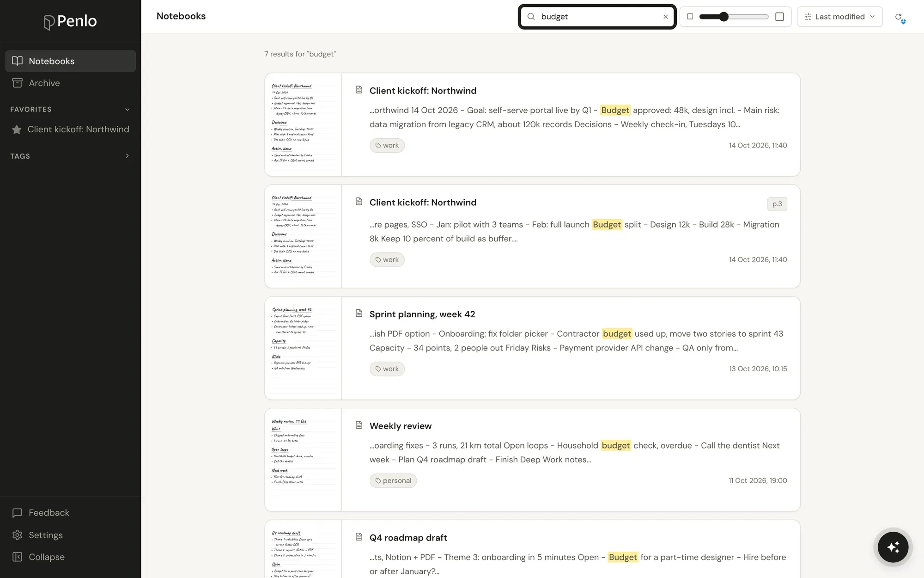The width and height of the screenshot is (924, 578).
Task: Click document icon beside Sprint planning title
Action: pos(359,314)
